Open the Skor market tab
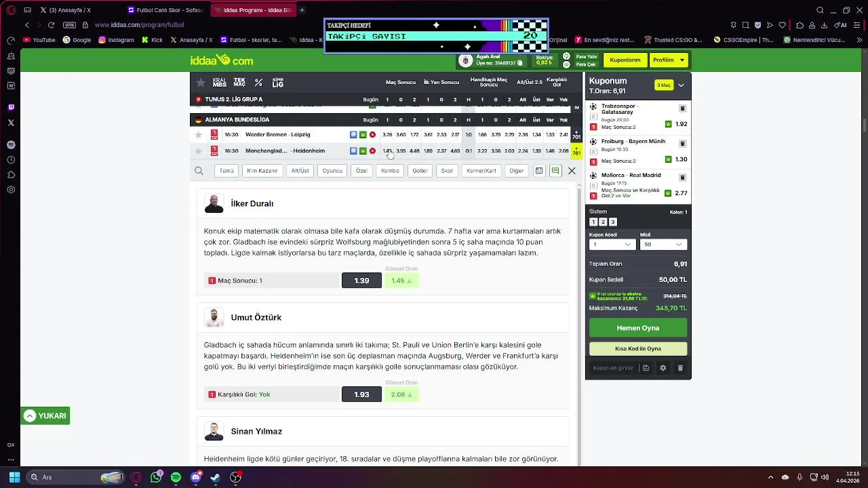The height and width of the screenshot is (488, 868). click(x=447, y=171)
